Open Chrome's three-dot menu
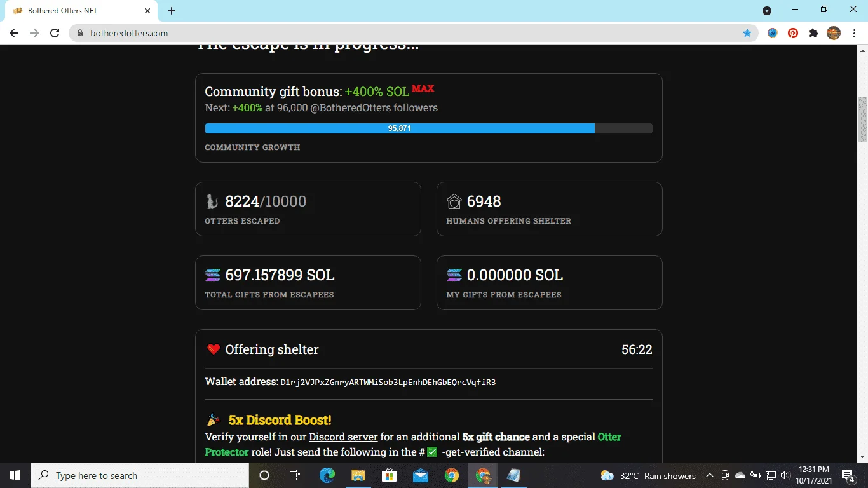This screenshot has width=868, height=488. click(853, 33)
